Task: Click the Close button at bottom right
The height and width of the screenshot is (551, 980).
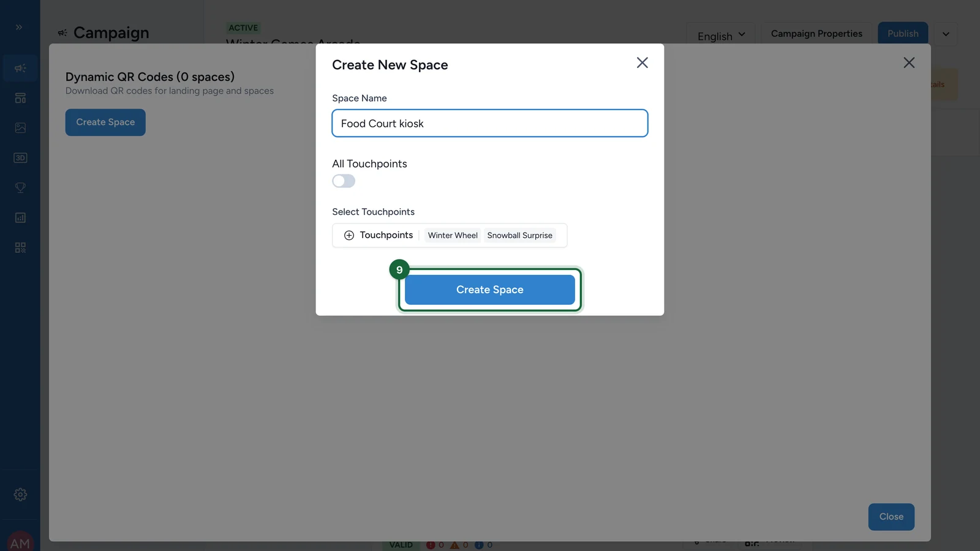Action: point(891,517)
